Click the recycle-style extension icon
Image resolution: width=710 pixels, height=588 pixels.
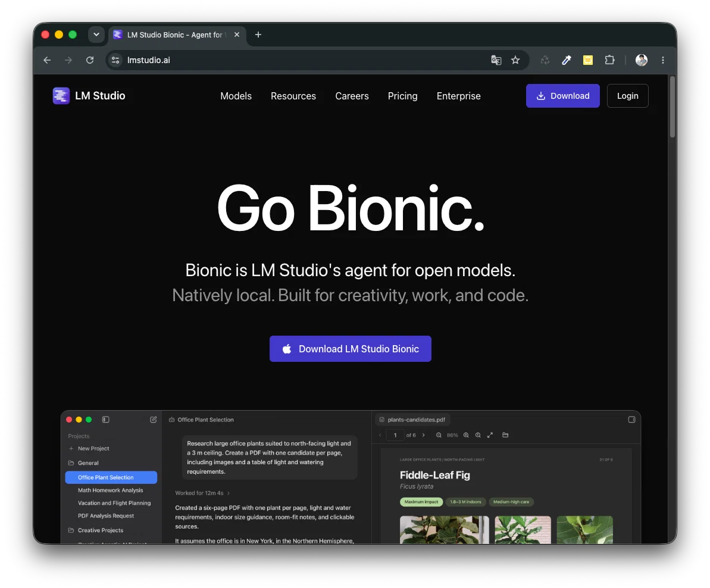545,60
